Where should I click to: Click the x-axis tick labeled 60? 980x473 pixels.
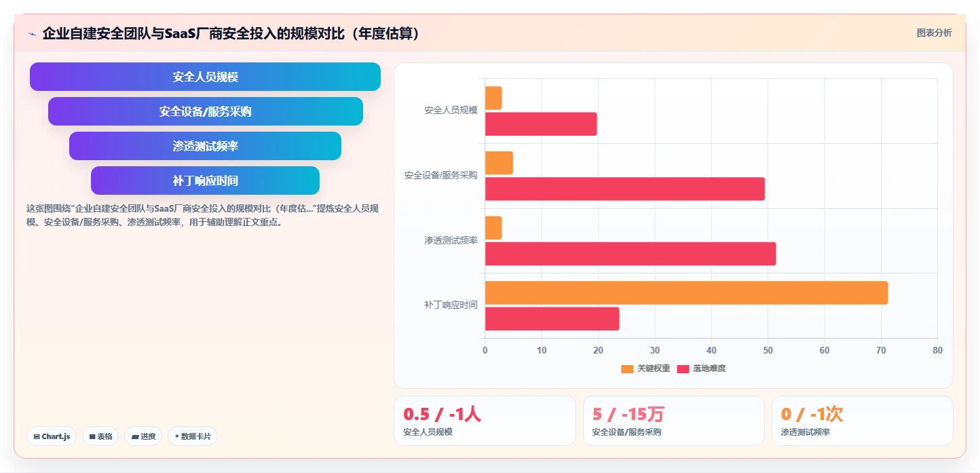coord(825,350)
